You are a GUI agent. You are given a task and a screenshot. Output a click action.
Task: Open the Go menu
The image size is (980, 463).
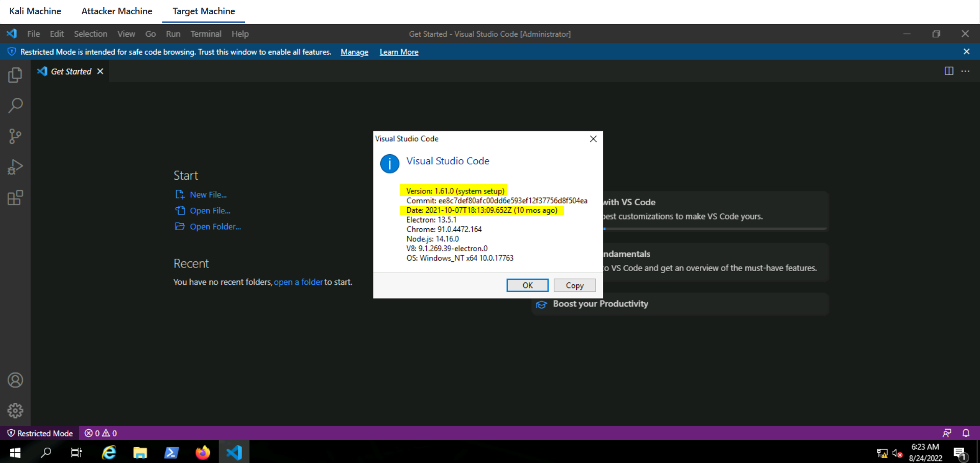151,34
